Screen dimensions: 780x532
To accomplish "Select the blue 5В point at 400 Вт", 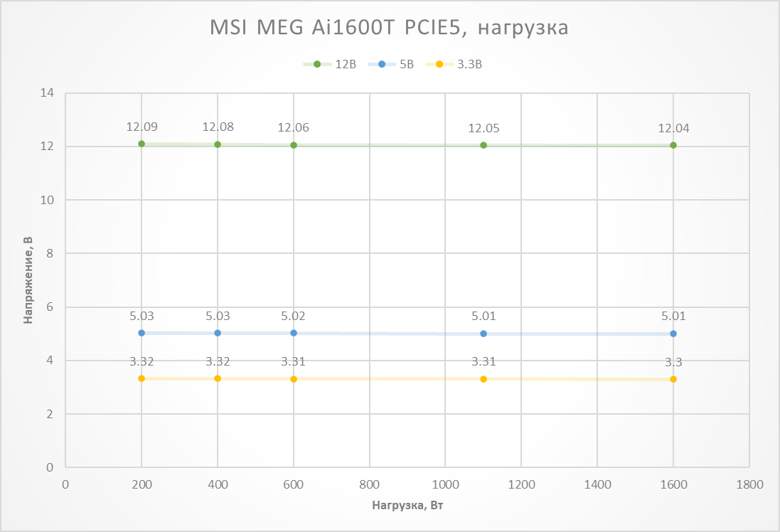I will (218, 333).
